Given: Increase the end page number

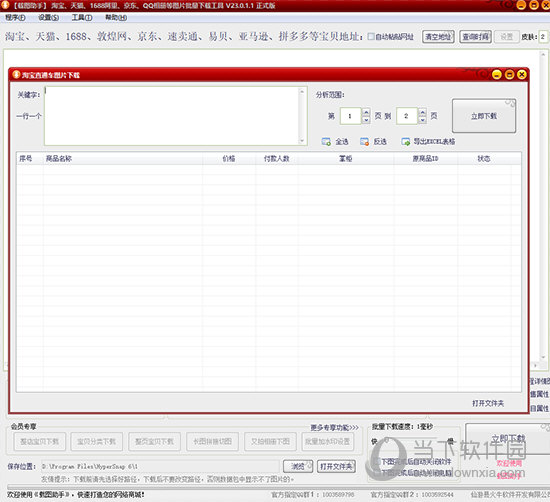Looking at the screenshot, I should tap(422, 112).
